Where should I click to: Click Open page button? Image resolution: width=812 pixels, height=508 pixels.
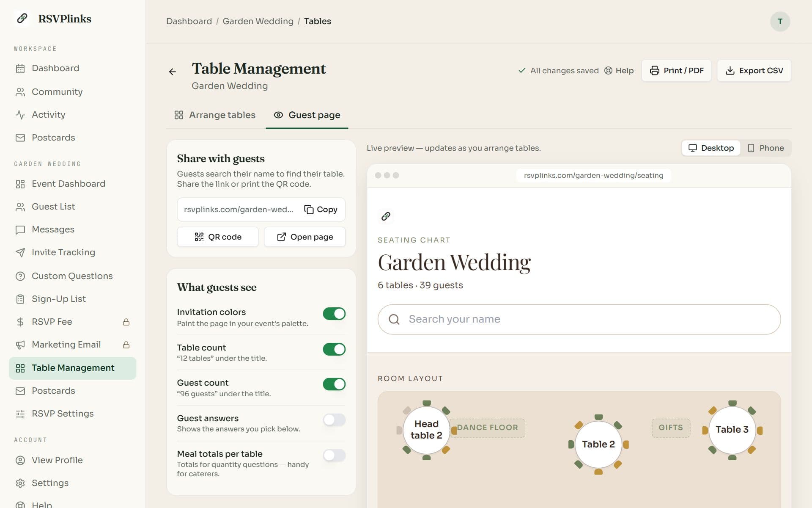[305, 237]
